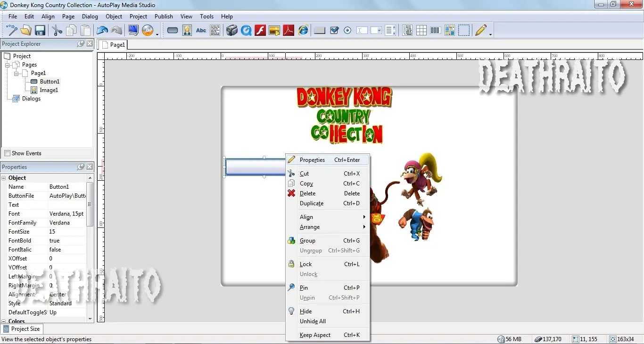Click the pencil tool in the toolbar
The width and height of the screenshot is (644, 344).
point(481,31)
